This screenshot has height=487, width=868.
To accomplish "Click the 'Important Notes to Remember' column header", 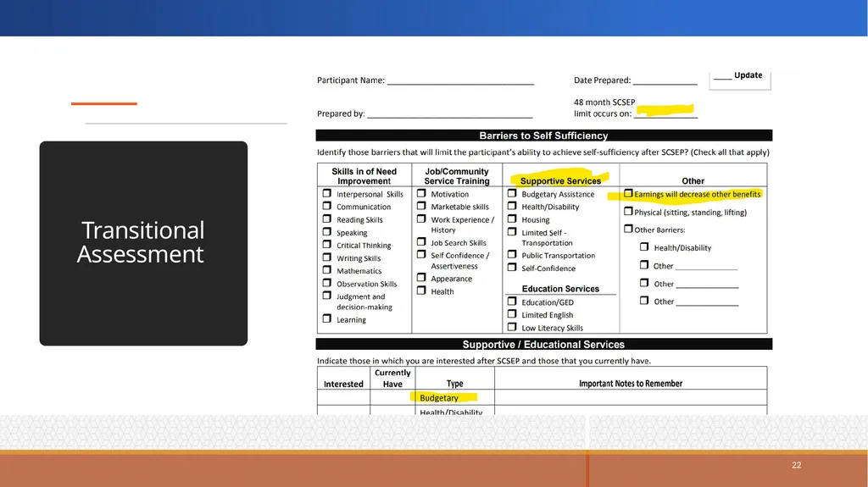I will [x=631, y=384].
